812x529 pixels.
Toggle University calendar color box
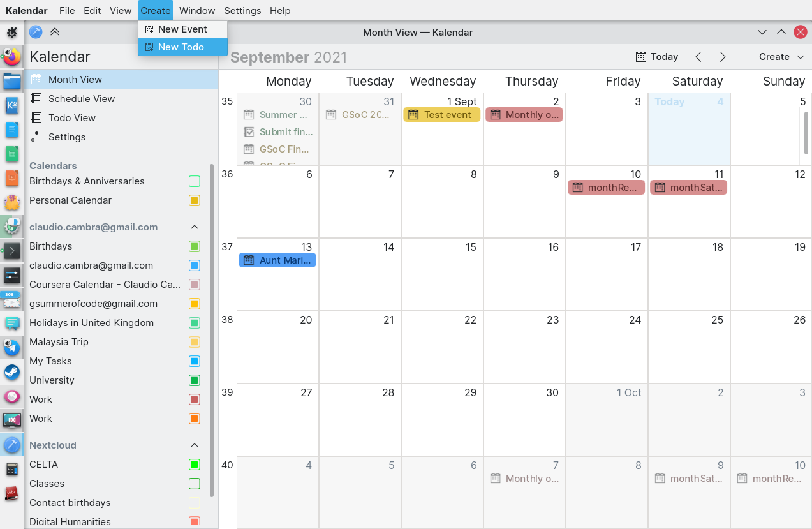tap(195, 380)
